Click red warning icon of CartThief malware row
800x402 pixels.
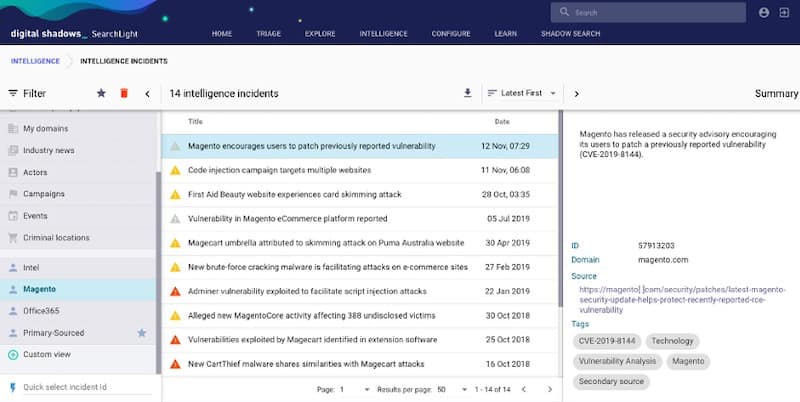tap(175, 364)
